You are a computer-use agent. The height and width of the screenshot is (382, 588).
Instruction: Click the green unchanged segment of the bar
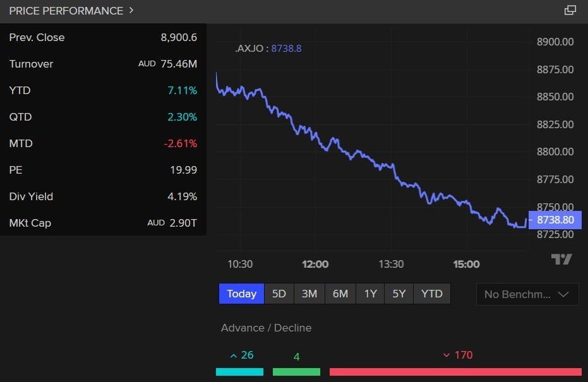click(x=296, y=371)
